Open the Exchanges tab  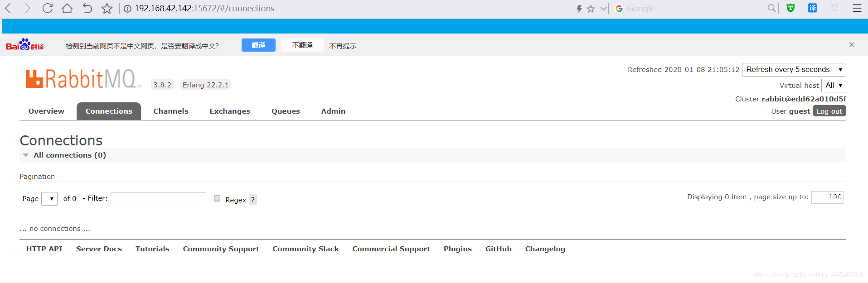[230, 111]
